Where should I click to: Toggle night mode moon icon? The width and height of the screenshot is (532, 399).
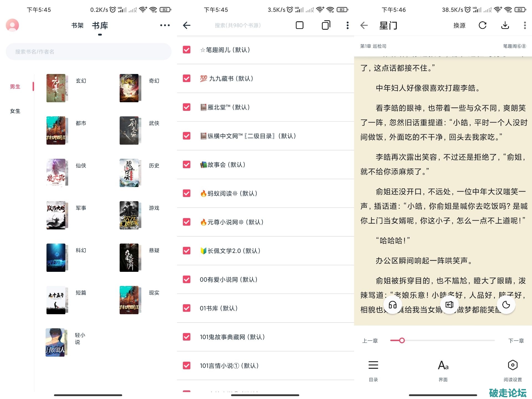[x=506, y=305]
